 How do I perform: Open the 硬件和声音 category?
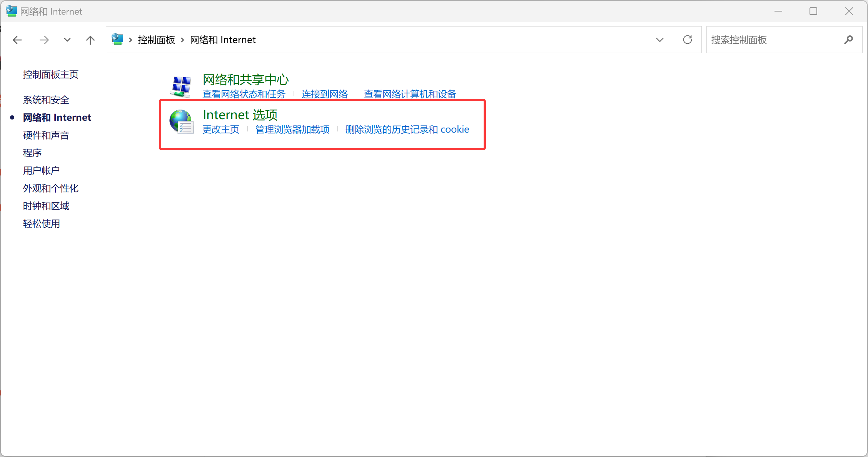click(x=46, y=135)
